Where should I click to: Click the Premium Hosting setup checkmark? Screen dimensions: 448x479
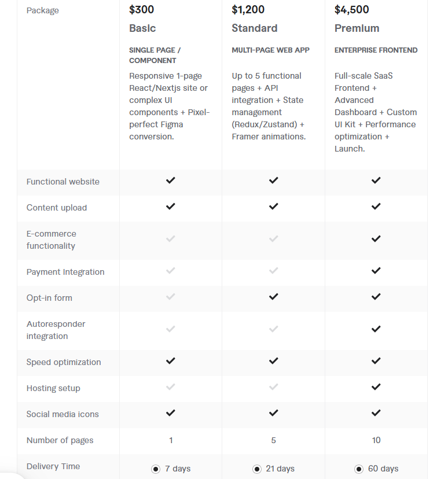click(x=376, y=387)
